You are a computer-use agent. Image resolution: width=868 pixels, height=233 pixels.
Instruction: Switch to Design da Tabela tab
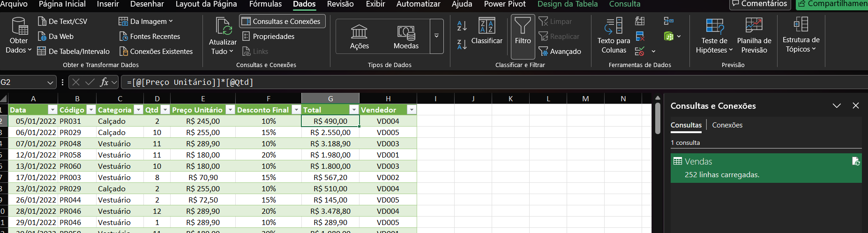pos(568,4)
